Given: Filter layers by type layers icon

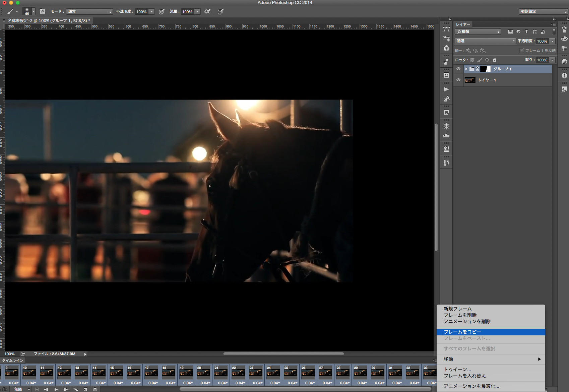Looking at the screenshot, I should [x=526, y=32].
